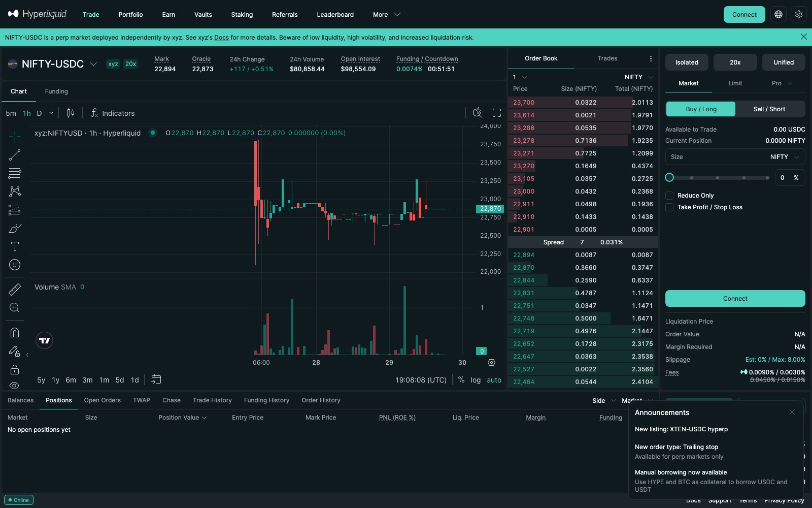Open the Pro order type dropdown
812x508 pixels.
(782, 83)
